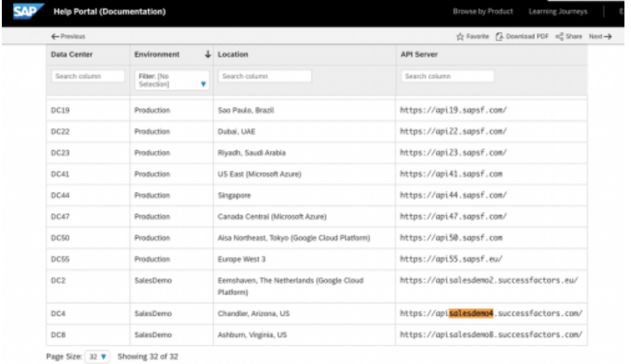Open Learning Journeys menu
The height and width of the screenshot is (364, 631).
pyautogui.click(x=558, y=11)
